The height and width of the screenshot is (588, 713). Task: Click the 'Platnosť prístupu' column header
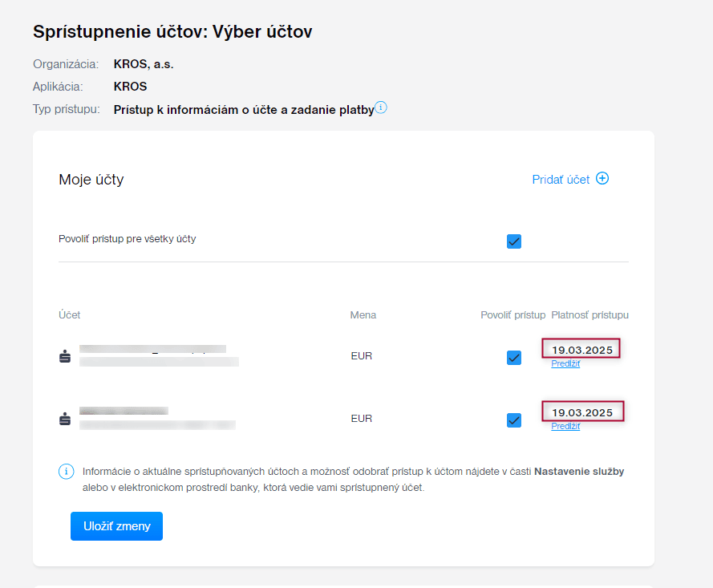(589, 315)
